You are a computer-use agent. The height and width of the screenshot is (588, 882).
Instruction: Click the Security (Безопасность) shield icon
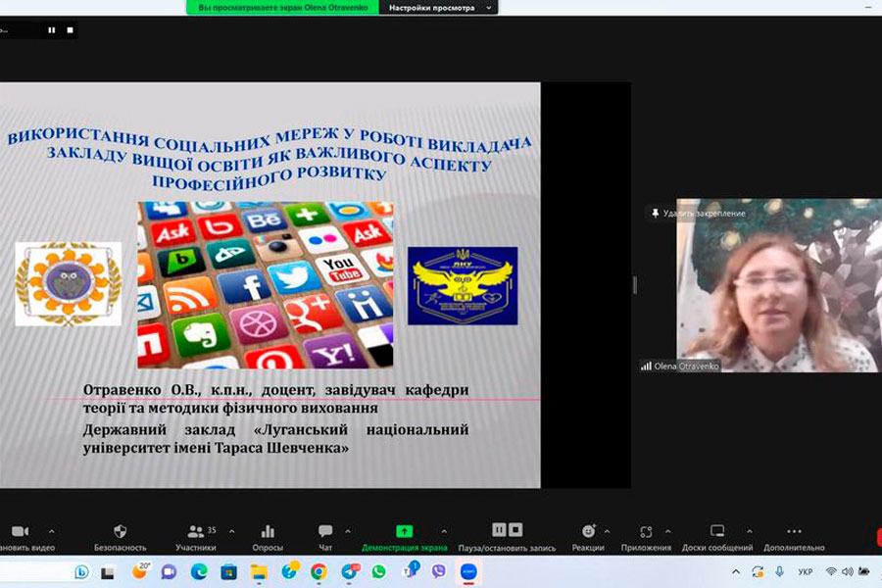120,531
